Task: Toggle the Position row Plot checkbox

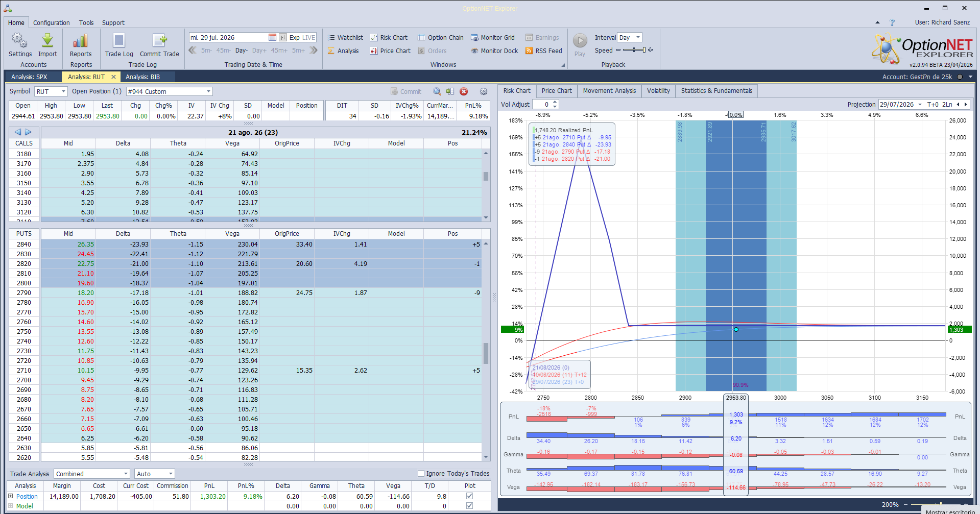Action: click(469, 496)
